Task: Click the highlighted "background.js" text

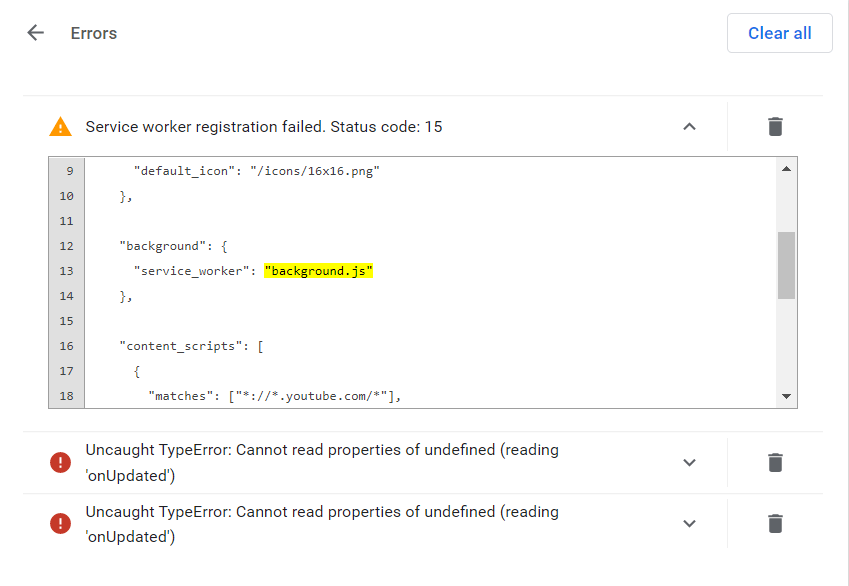Action: [318, 271]
